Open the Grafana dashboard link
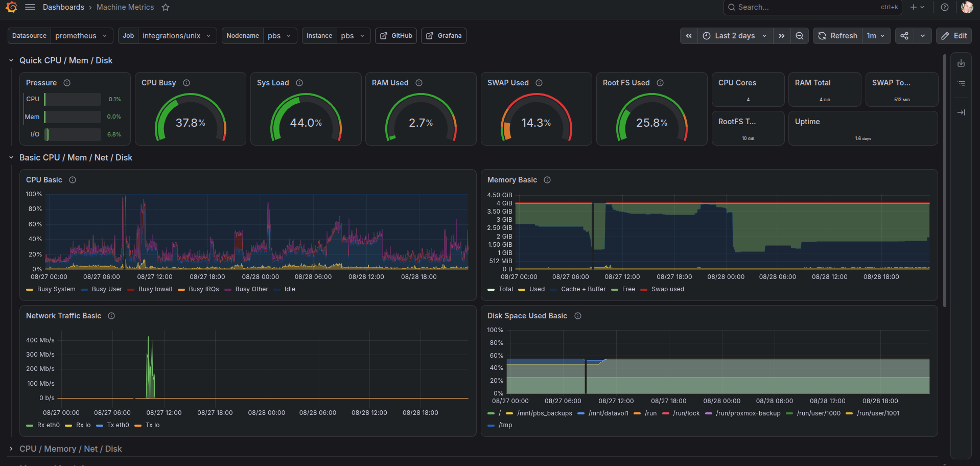 point(444,36)
